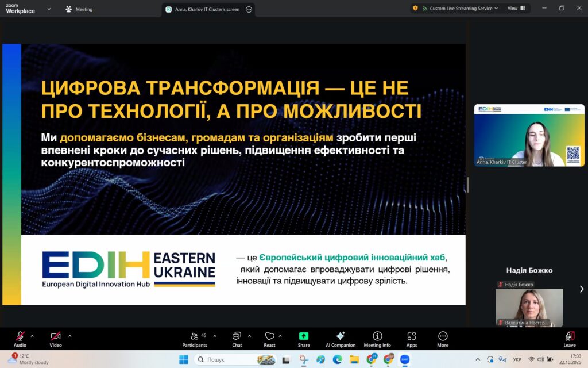
Task: Open the More options menu
Action: pos(442,339)
